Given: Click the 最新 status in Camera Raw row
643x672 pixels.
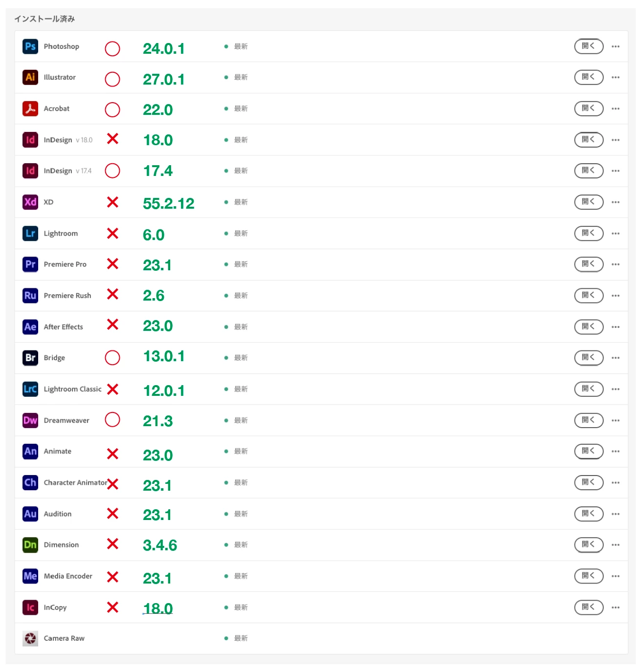Looking at the screenshot, I should pos(241,638).
